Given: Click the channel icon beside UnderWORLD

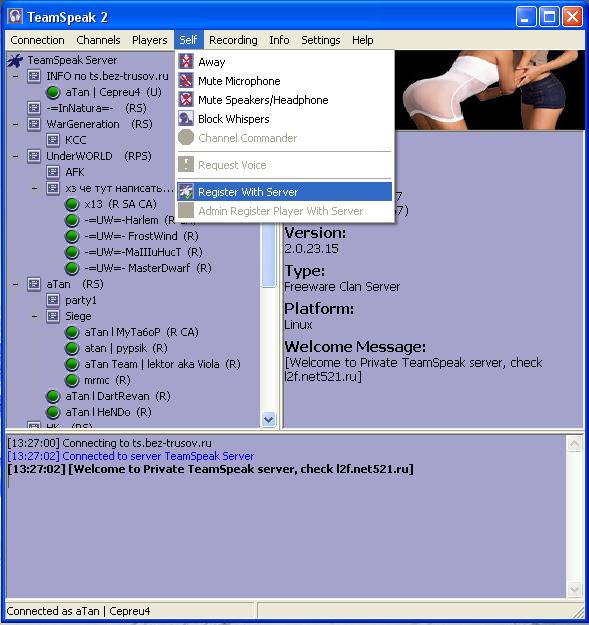Looking at the screenshot, I should (34, 155).
